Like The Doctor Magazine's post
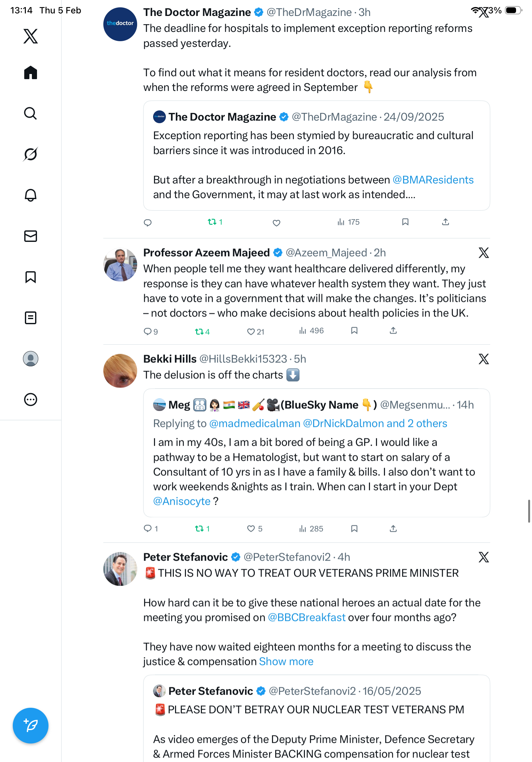 point(276,223)
